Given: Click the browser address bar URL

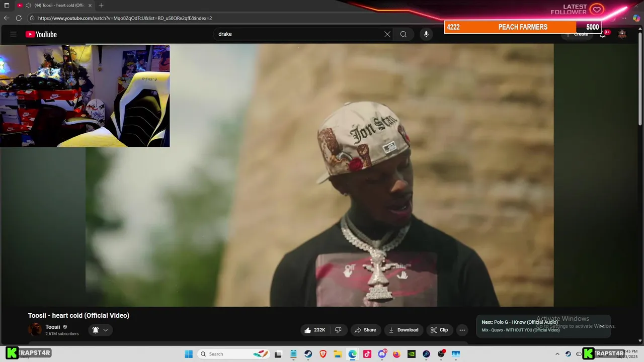Looking at the screenshot, I should 125,18.
